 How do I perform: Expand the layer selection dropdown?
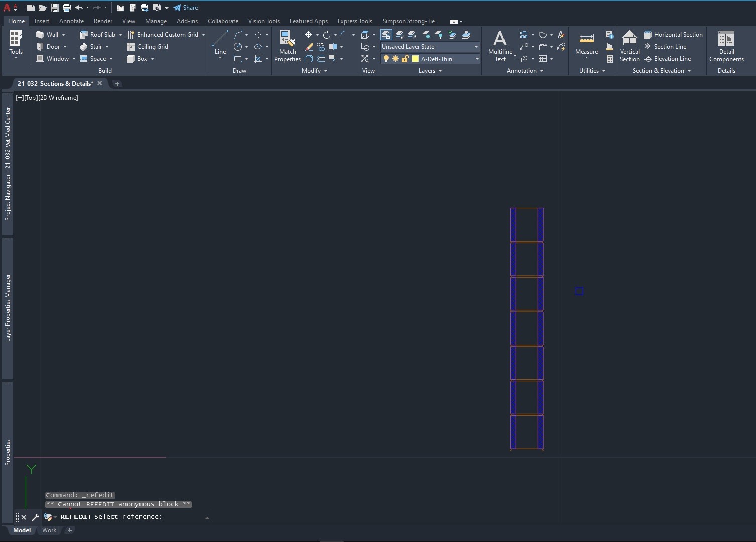click(x=476, y=59)
